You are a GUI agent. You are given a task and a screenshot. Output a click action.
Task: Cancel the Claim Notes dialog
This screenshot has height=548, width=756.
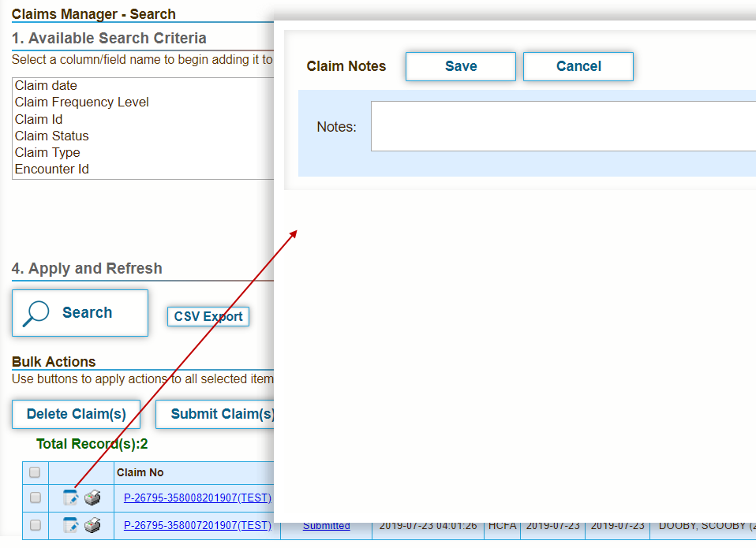pos(578,66)
